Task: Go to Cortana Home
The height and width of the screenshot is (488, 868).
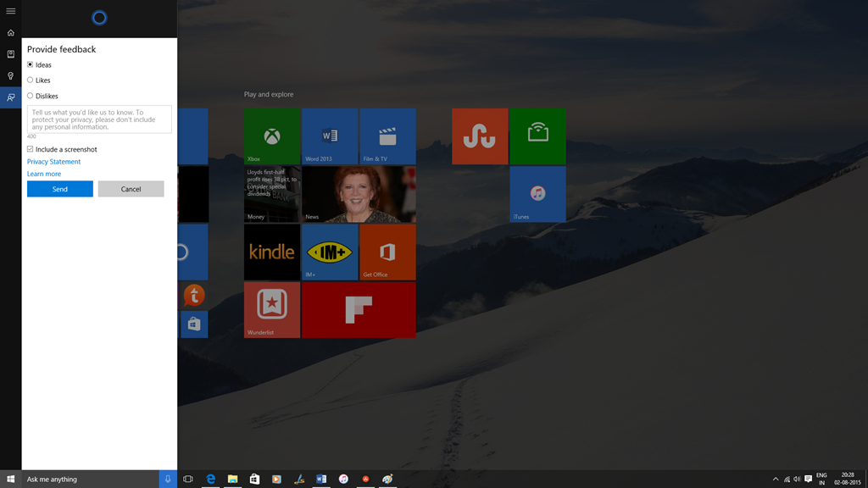Action: pos(10,33)
